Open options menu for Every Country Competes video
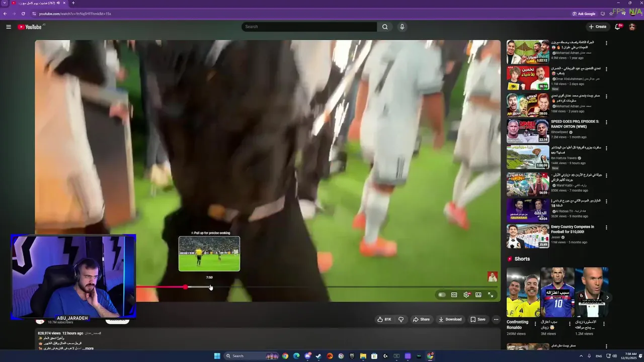 click(x=606, y=227)
